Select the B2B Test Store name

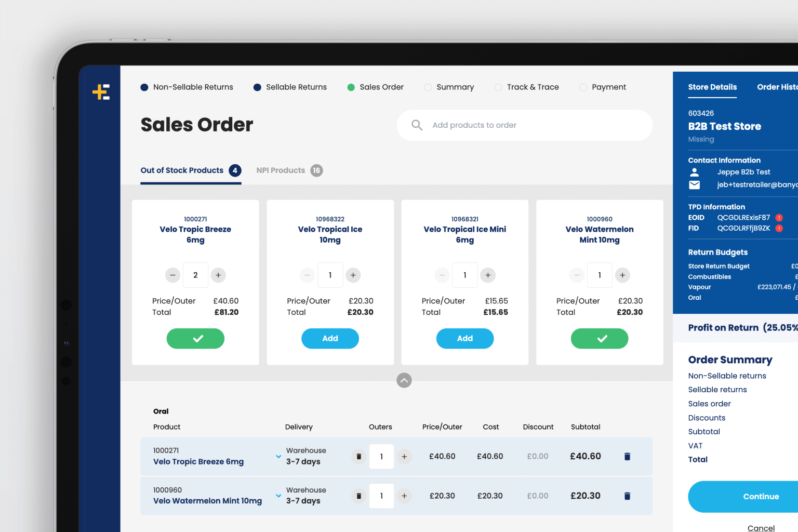coord(725,126)
